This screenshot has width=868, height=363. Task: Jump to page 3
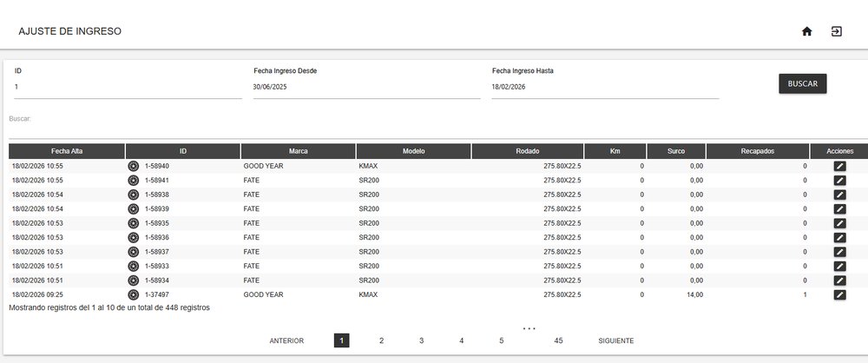[421, 340]
